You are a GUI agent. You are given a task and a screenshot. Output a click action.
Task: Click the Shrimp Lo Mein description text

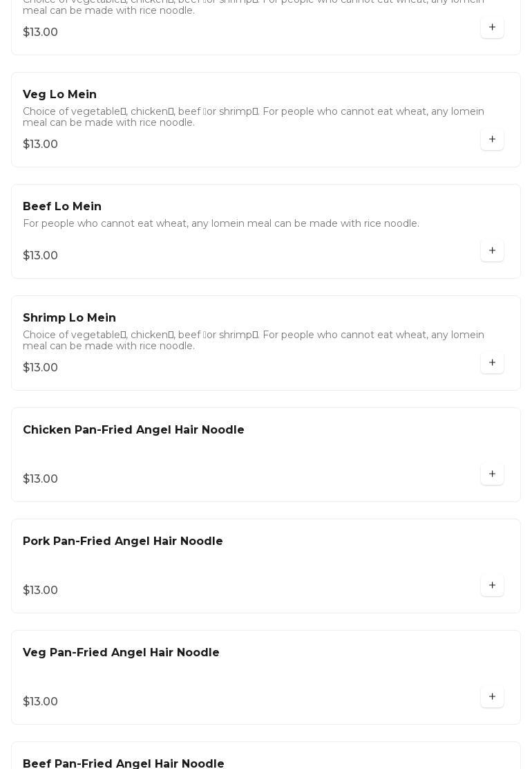pos(253,340)
